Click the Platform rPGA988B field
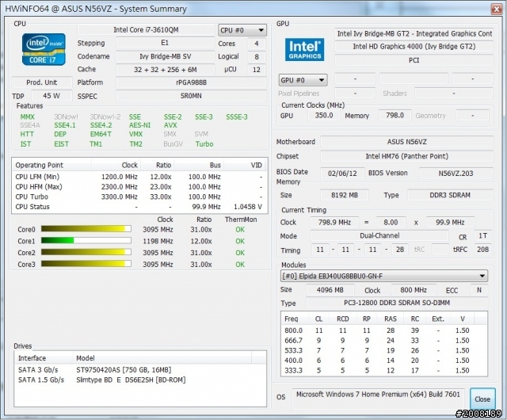This screenshot has height=420, width=507. (191, 82)
